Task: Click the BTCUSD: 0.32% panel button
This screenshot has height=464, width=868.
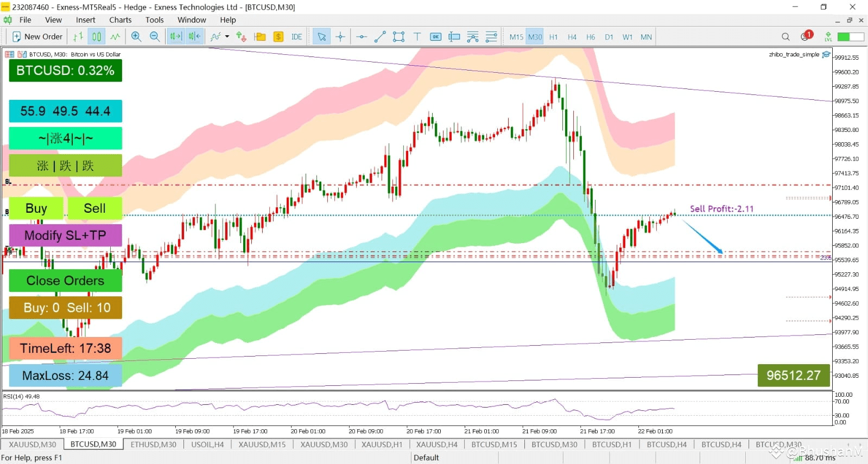Action: pos(66,71)
